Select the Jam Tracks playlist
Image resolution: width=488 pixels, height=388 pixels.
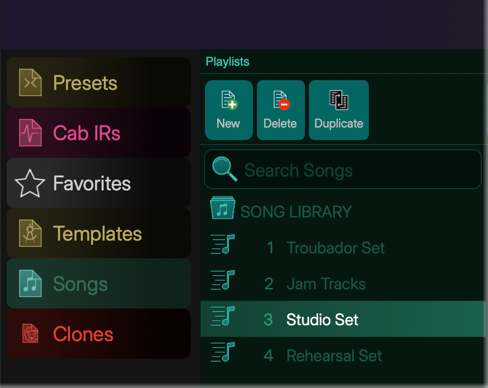(343, 283)
